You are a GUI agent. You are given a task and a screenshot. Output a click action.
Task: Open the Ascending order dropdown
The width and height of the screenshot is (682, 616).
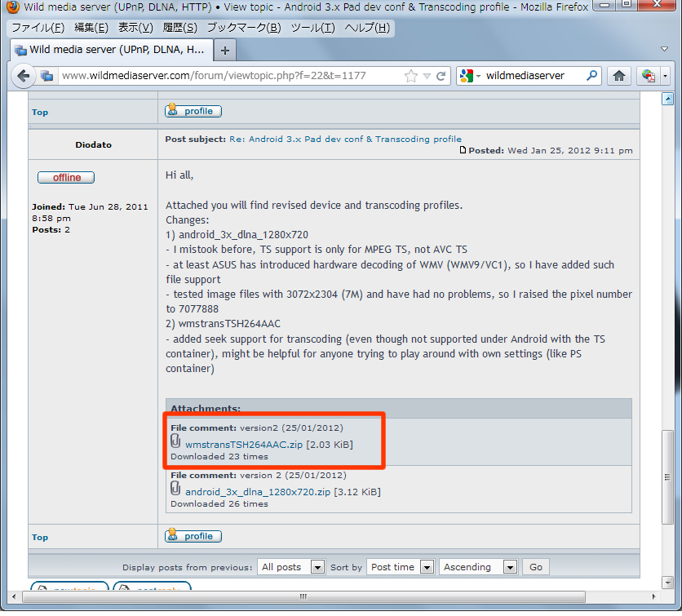[x=478, y=567]
